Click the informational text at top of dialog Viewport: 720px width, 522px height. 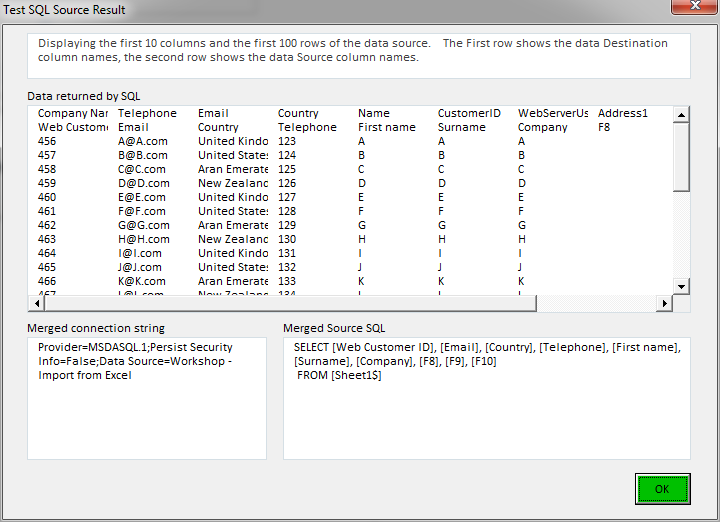coord(360,50)
